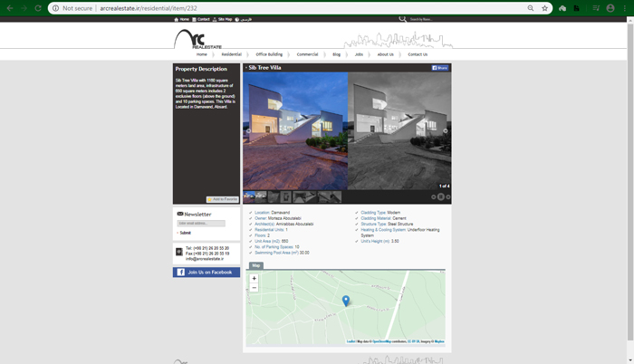Click the 'Location: Damavand' detail
The width and height of the screenshot is (634, 364).
click(x=272, y=212)
